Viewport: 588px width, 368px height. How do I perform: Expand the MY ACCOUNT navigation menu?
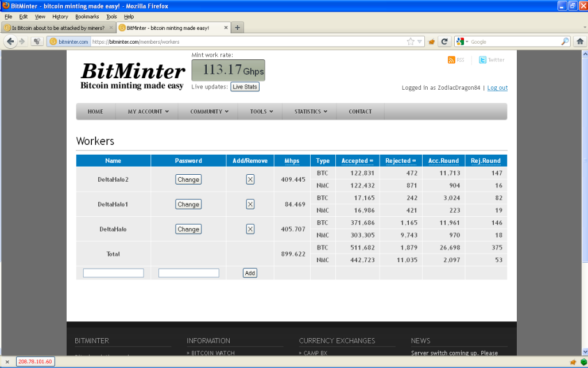click(148, 112)
